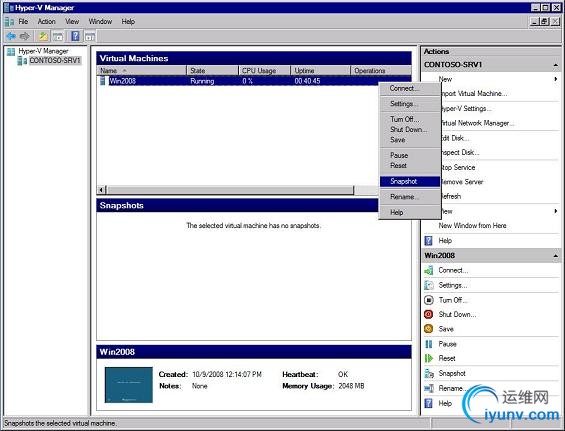Click the Snapshot icon in Actions pane
The width and height of the screenshot is (565, 431).
(x=429, y=374)
